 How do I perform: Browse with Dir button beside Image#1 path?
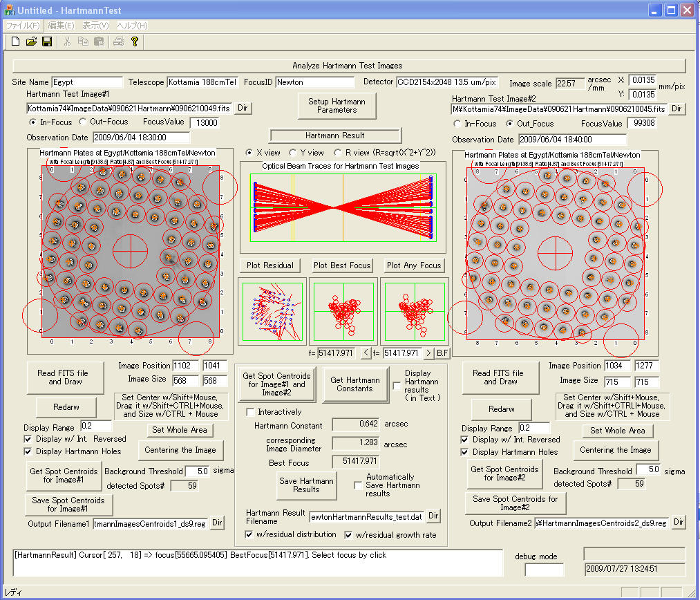[x=242, y=108]
